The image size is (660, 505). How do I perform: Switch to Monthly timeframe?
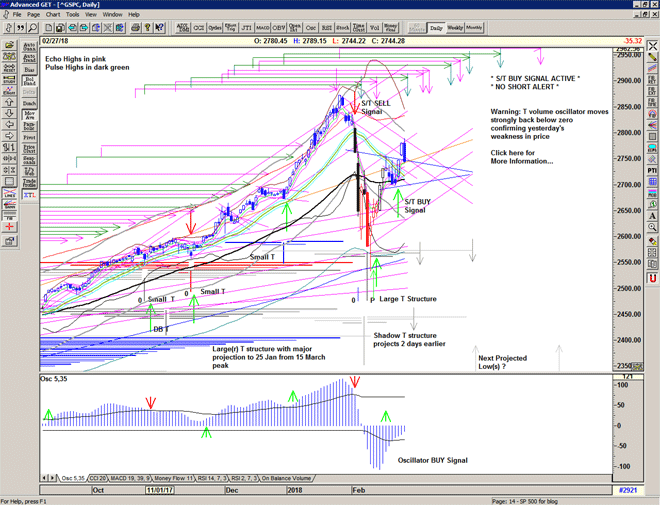point(474,28)
